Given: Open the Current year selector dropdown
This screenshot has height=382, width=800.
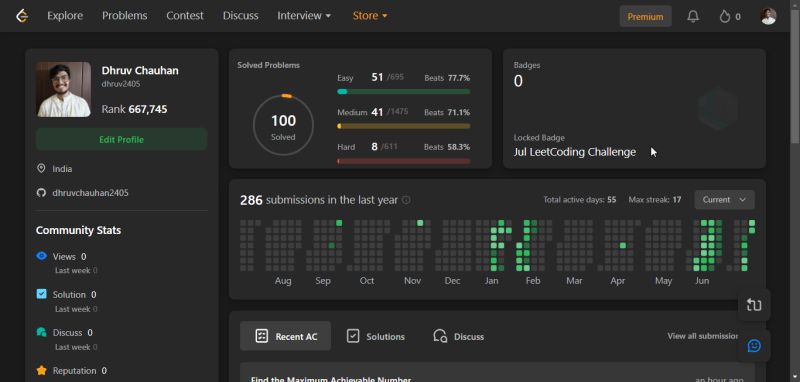Looking at the screenshot, I should [724, 200].
